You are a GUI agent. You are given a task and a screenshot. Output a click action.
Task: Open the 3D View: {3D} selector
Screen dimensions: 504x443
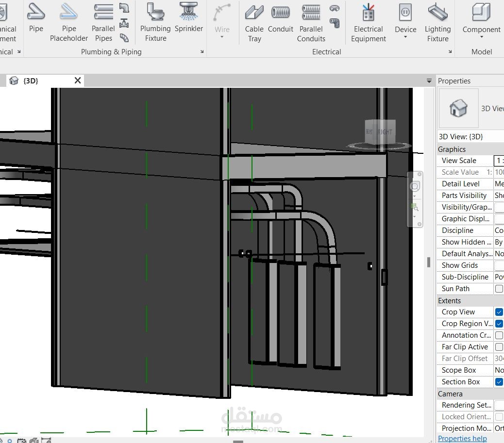[470, 137]
